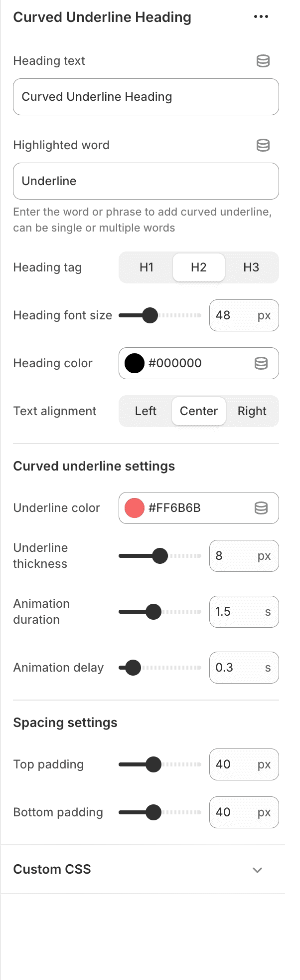Open the block options three-dot menu
The height and width of the screenshot is (980, 300).
[x=261, y=16]
